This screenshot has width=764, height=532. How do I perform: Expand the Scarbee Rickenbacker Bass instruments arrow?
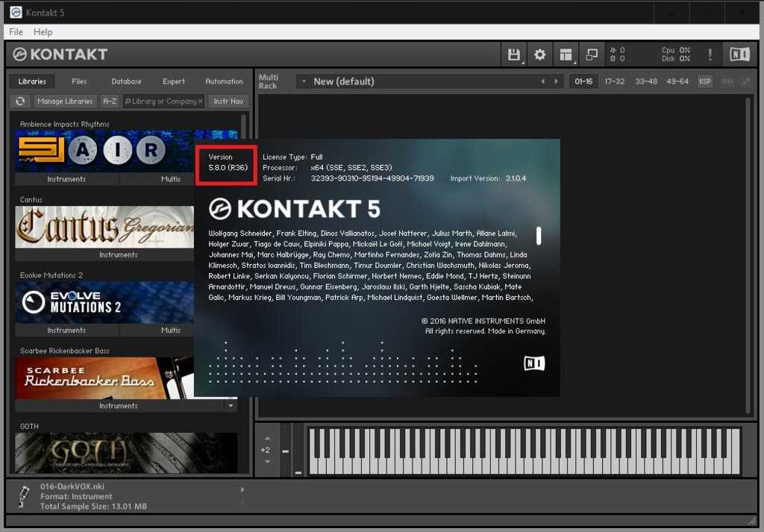(231, 406)
